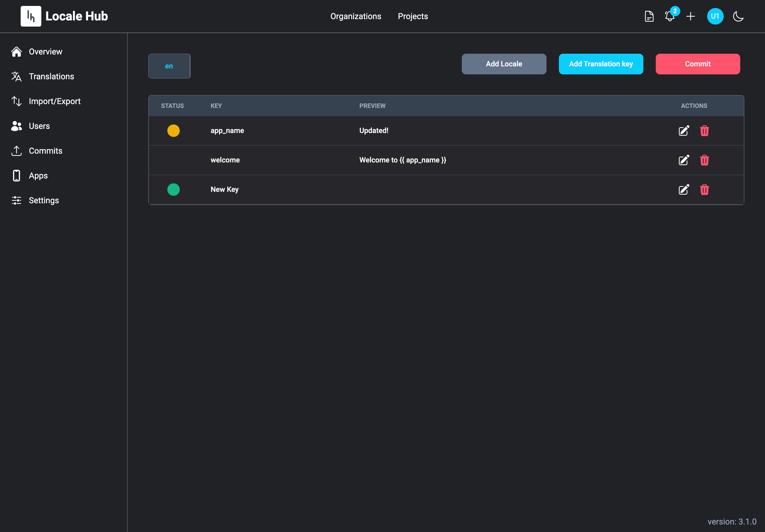765x532 pixels.
Task: Click the Users people icon
Action: pyautogui.click(x=16, y=126)
